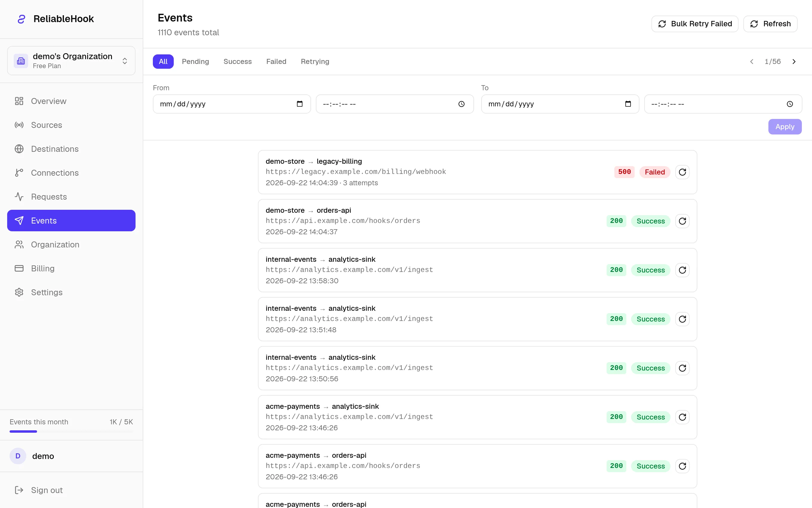Go to next page of events
812x508 pixels.
[x=794, y=62]
